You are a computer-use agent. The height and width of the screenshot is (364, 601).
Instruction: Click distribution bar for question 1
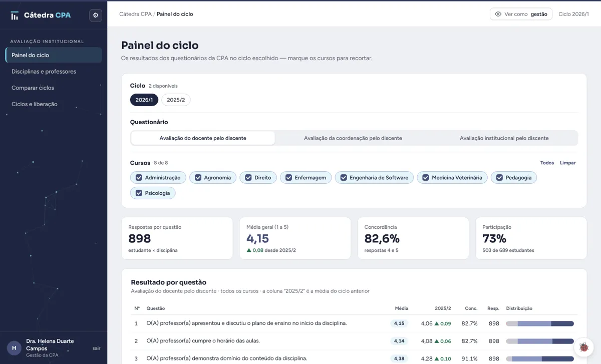[540, 323]
